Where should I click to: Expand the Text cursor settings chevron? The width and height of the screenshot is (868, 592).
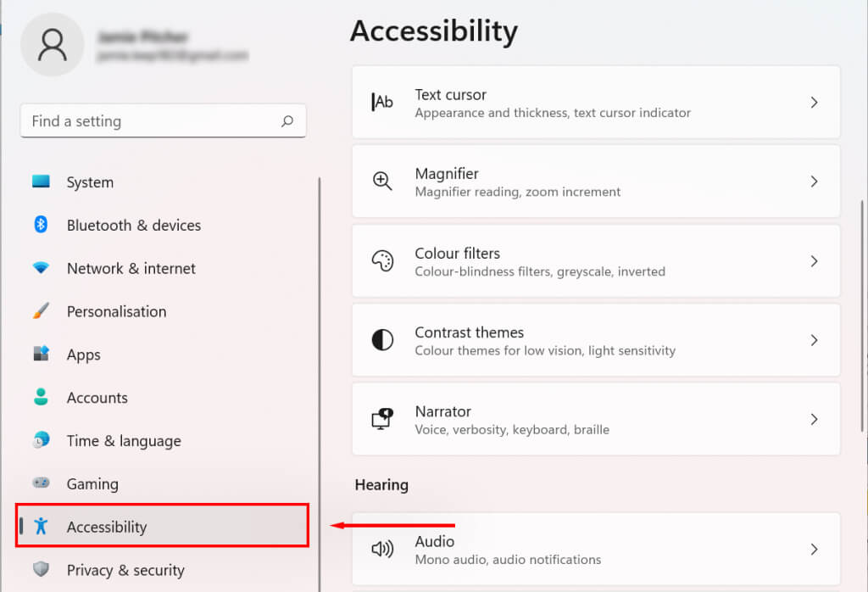click(x=814, y=103)
